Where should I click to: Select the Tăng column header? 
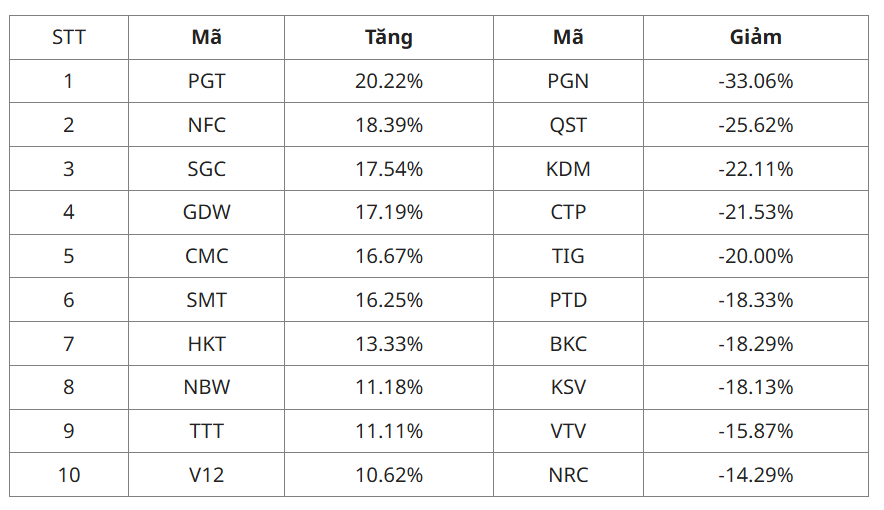(388, 37)
